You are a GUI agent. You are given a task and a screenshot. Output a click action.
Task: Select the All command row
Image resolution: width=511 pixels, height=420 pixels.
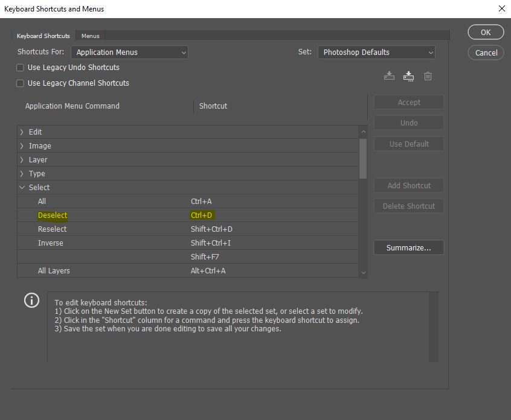pyautogui.click(x=188, y=202)
